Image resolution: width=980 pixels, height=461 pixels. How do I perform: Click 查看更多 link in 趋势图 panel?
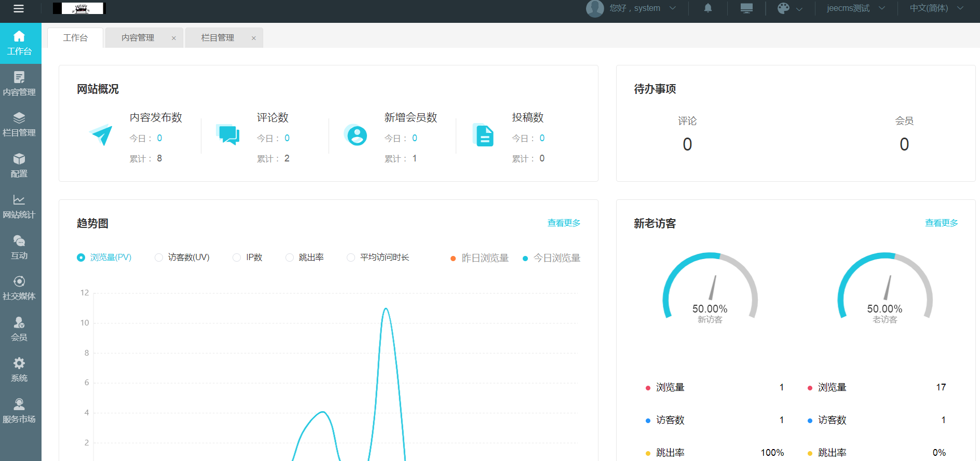point(564,223)
